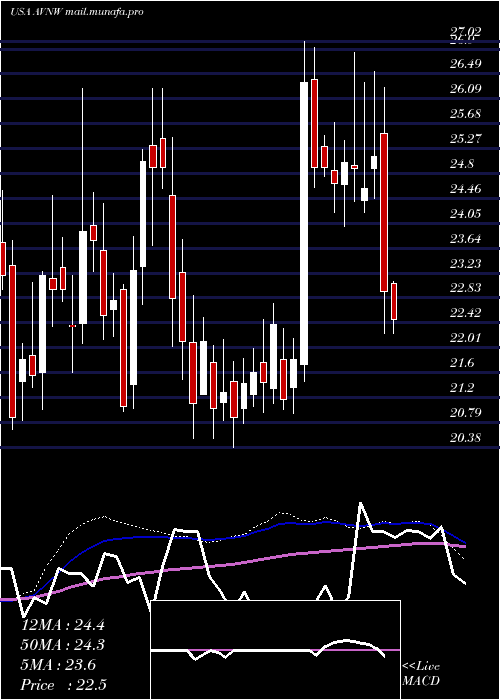The height and width of the screenshot is (700, 500).
Task: Select the 50MA : 24.3 reading
Action: point(63,645)
